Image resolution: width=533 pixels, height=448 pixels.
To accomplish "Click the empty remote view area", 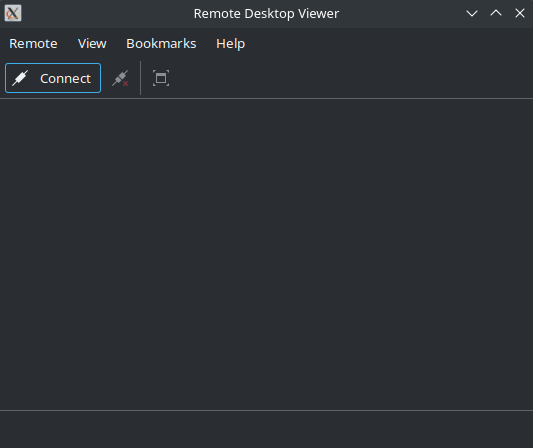I will (266, 254).
